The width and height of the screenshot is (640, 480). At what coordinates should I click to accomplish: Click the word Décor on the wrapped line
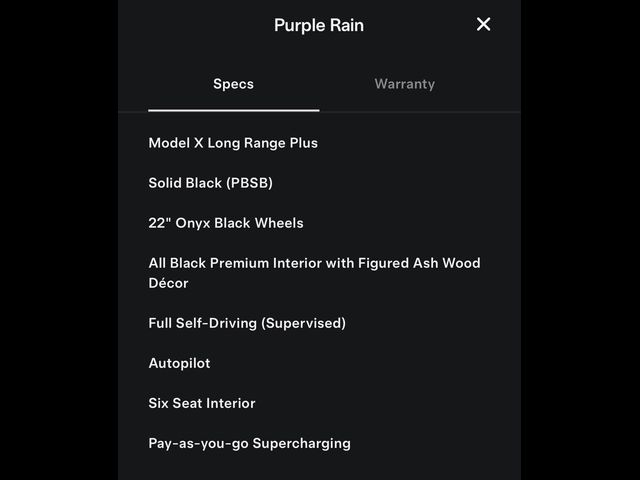click(169, 283)
